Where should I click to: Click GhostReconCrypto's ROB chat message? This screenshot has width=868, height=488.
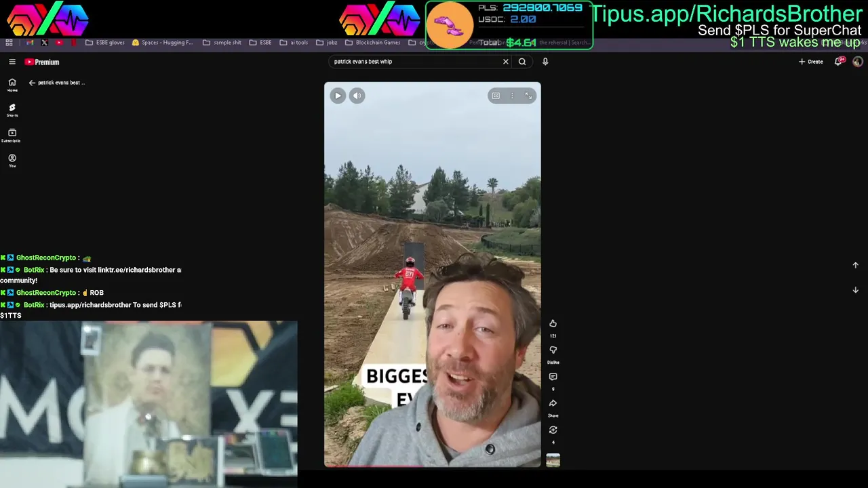click(52, 293)
